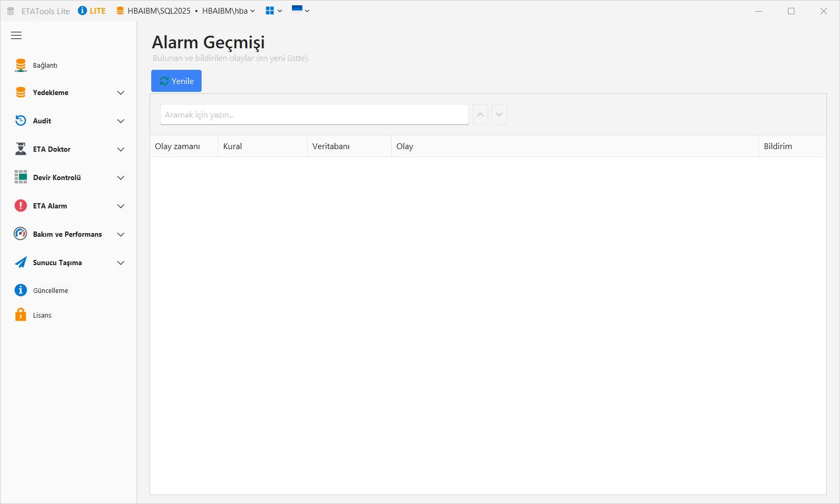The image size is (840, 504).
Task: Click the ETATools Lite app logo
Action: pyautogui.click(x=10, y=11)
